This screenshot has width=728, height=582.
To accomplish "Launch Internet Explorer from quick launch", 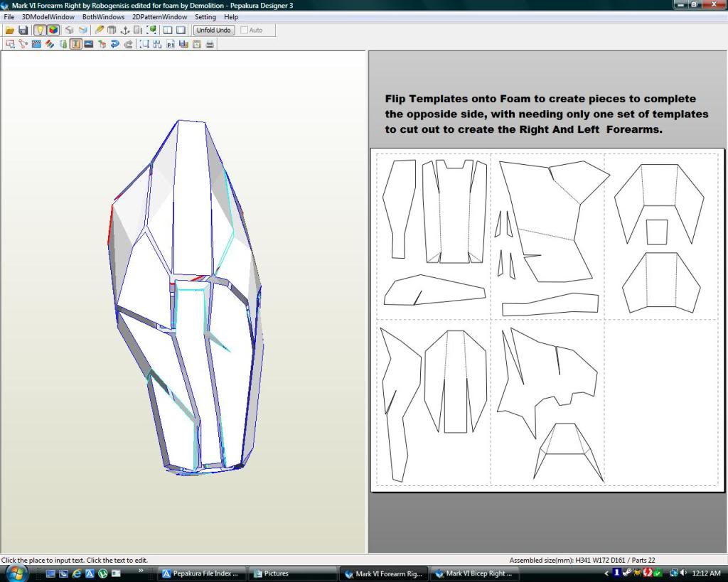I will pyautogui.click(x=77, y=573).
